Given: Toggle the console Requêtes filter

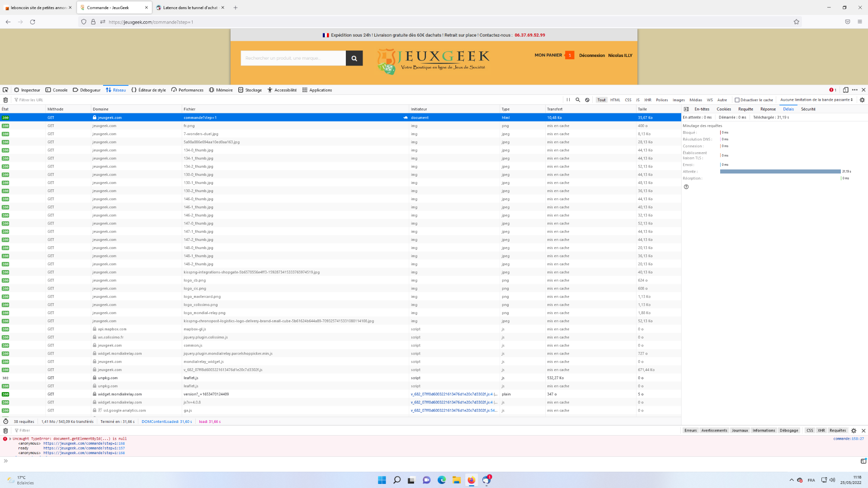Looking at the screenshot, I should 838,431.
